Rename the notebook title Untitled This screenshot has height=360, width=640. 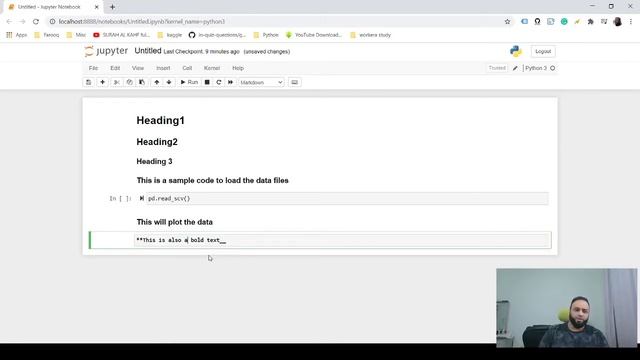point(148,51)
